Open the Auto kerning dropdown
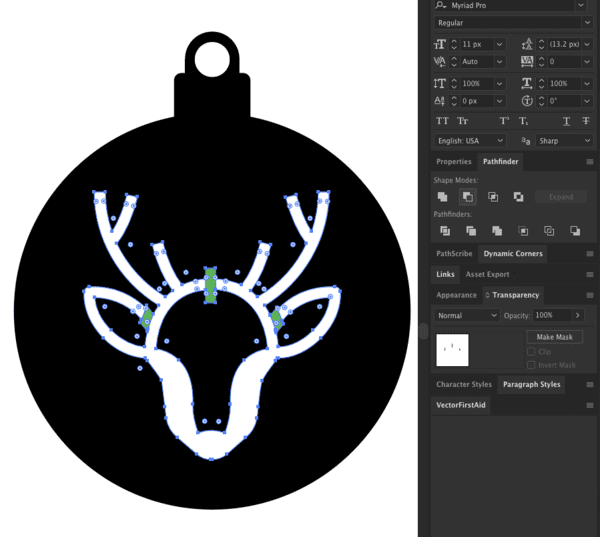The image size is (600, 537). (499, 62)
